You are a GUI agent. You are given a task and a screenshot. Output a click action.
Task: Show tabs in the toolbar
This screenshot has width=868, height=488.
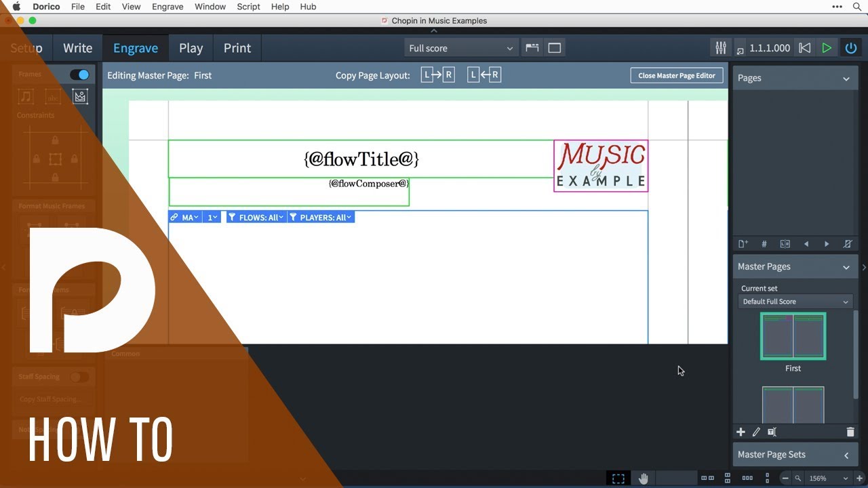532,48
